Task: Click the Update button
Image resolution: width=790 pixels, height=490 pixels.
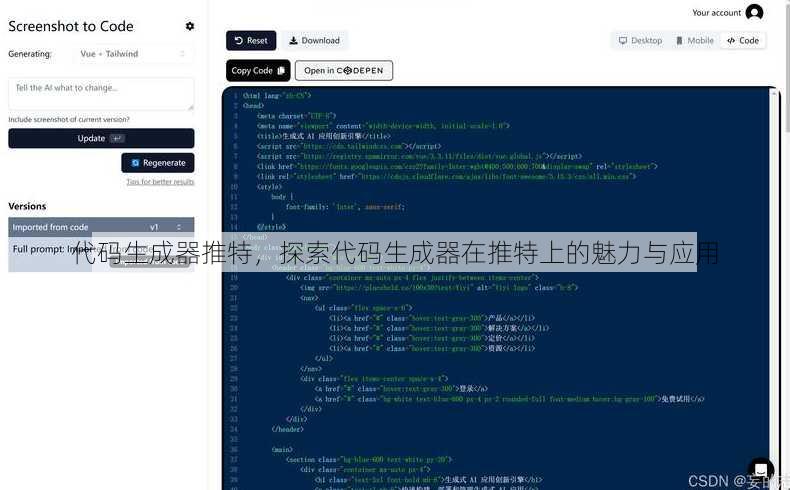Action: pyautogui.click(x=101, y=138)
